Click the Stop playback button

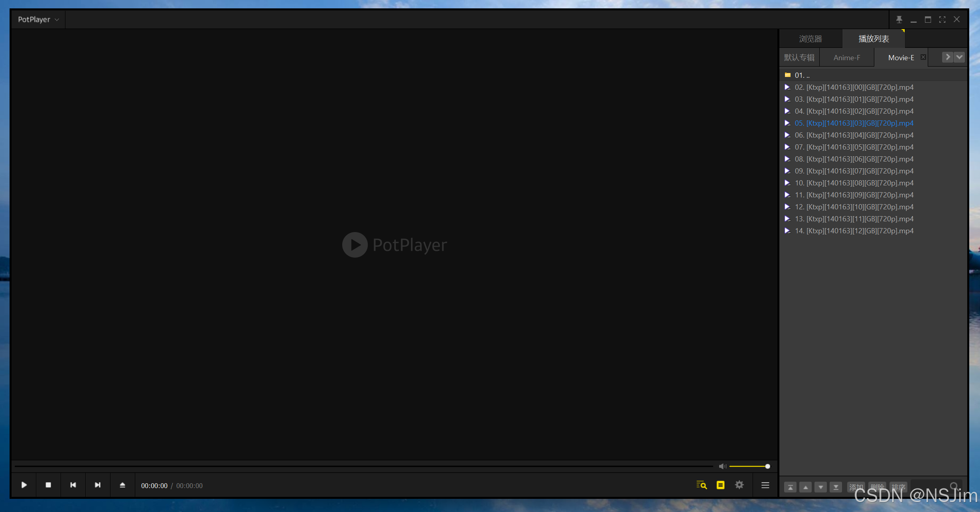[48, 485]
